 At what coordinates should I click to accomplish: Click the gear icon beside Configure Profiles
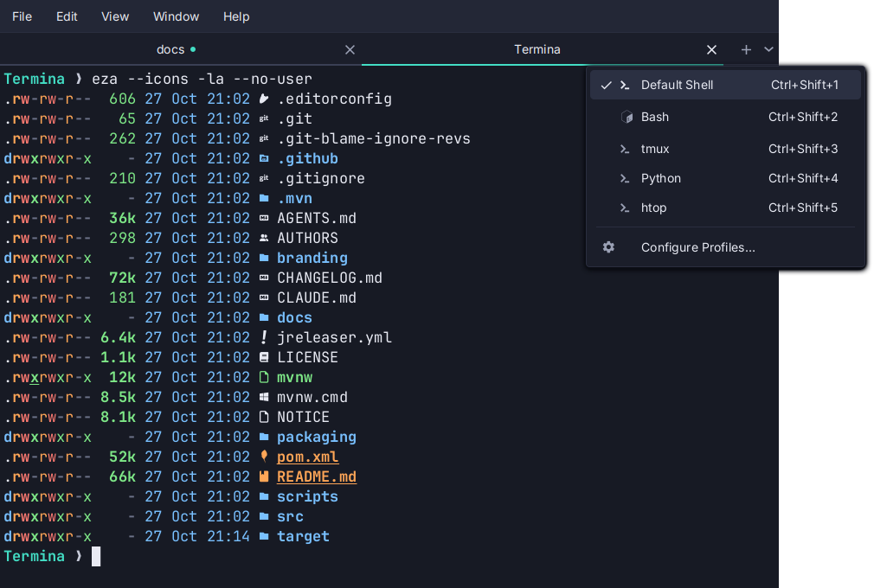point(608,247)
